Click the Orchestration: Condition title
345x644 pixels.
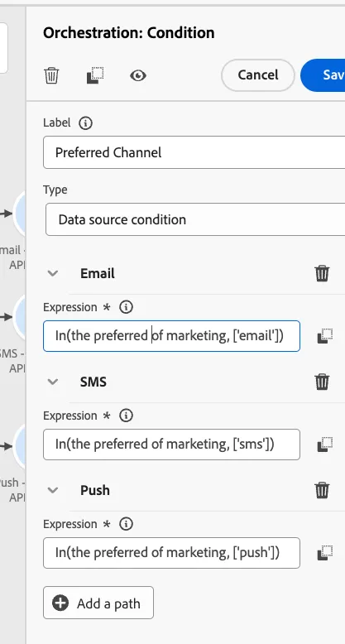click(x=128, y=33)
